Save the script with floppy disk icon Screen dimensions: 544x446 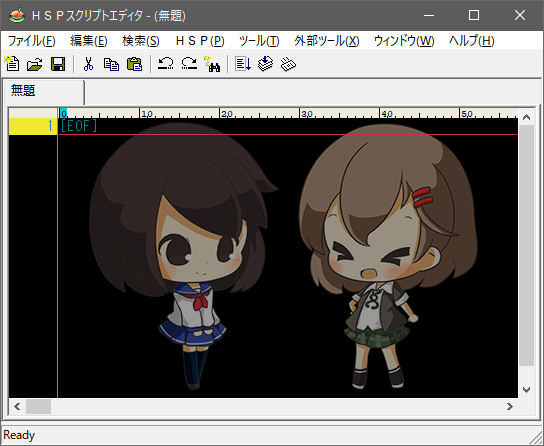pyautogui.click(x=58, y=64)
